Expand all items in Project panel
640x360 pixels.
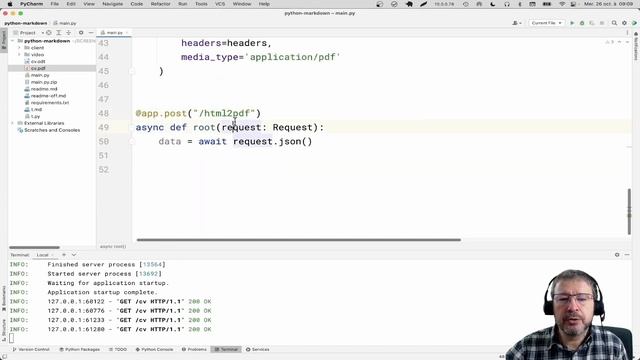(59, 33)
